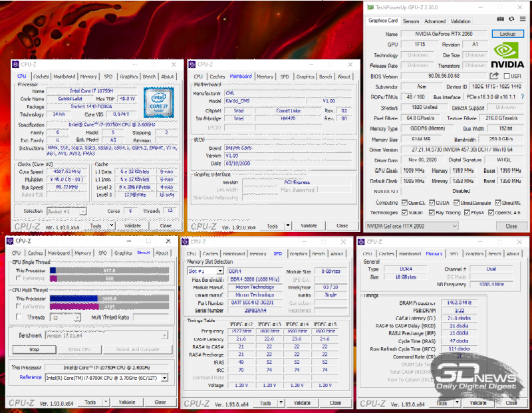
Task: Toggle the OpenCL checkbox
Action: 404,203
